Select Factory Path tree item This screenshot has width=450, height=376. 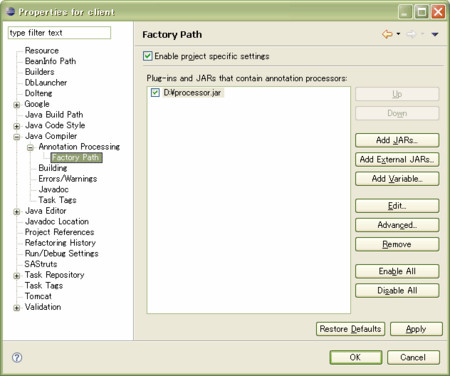point(76,157)
